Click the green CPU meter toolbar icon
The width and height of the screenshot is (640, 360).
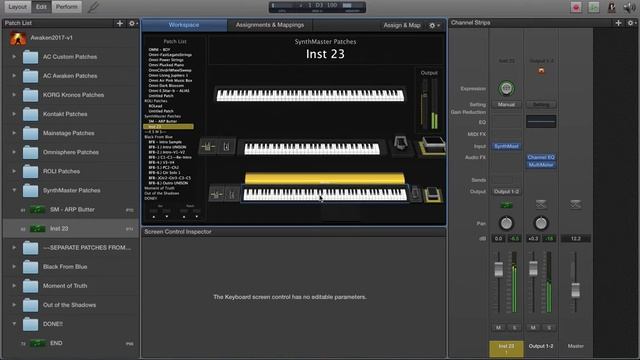593,7
